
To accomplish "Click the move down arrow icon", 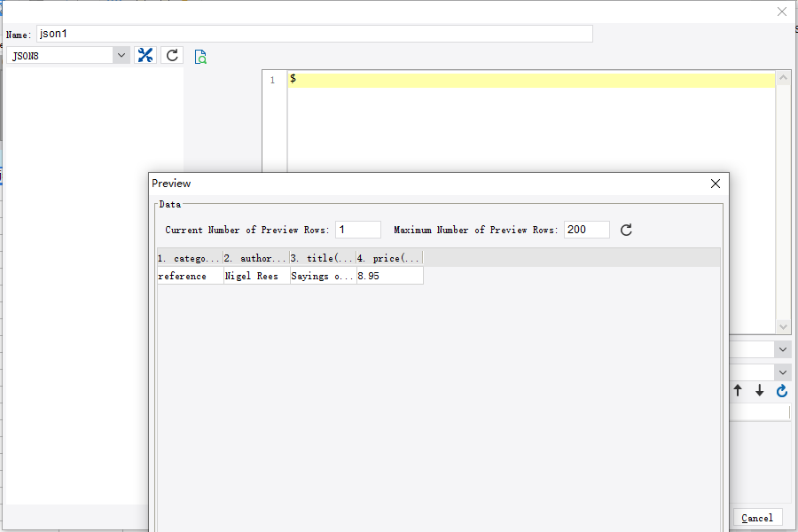I will click(x=759, y=390).
